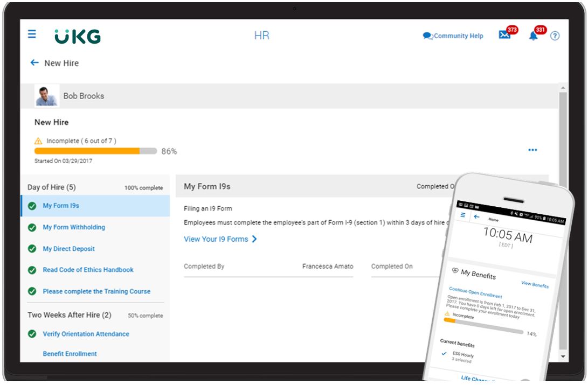Screen dimensions: 588x385
Task: Click the 86% progress bar
Action: pyautogui.click(x=94, y=151)
